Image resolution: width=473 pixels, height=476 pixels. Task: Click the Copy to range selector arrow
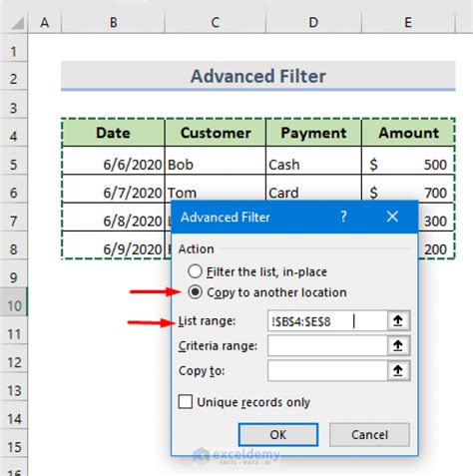pyautogui.click(x=398, y=370)
